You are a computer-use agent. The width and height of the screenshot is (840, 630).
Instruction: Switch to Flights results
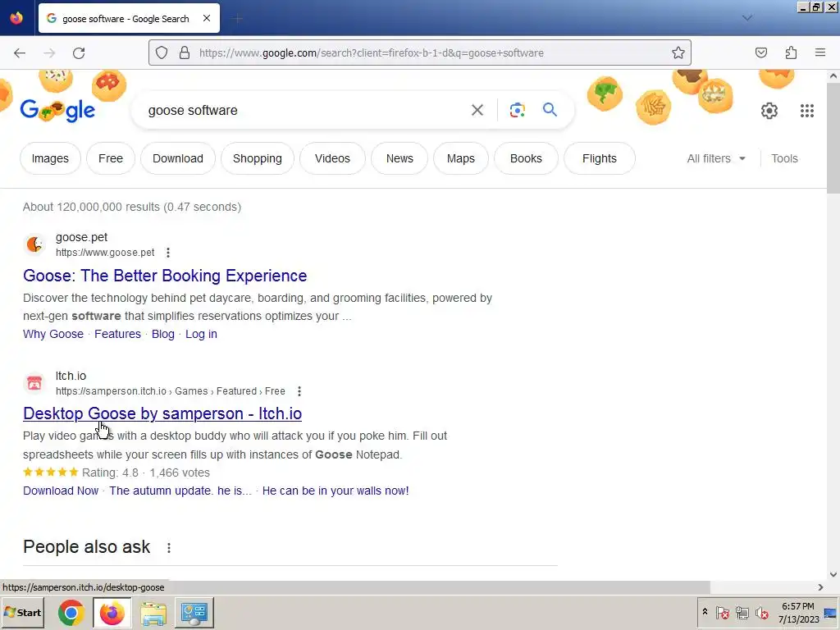point(600,158)
